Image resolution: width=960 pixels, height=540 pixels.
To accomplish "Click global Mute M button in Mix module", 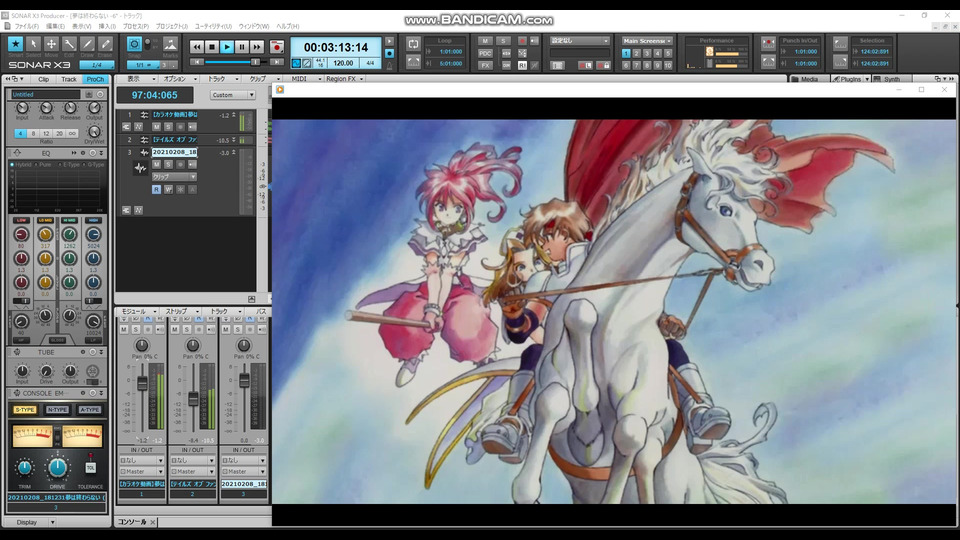I will (485, 41).
